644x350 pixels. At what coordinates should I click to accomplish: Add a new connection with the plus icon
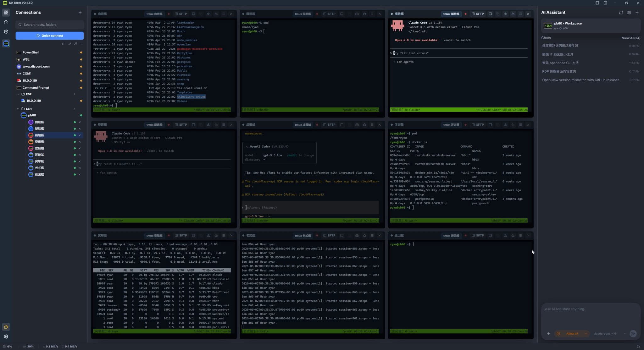point(80,13)
